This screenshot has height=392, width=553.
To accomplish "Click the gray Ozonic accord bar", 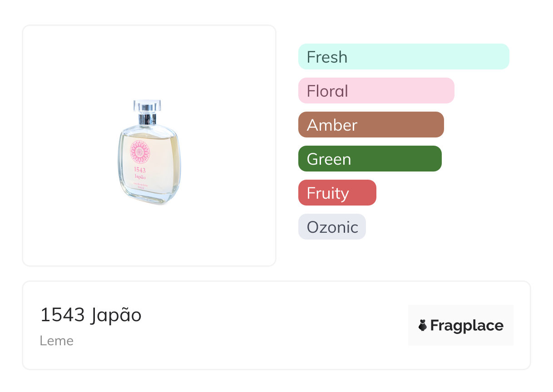I will click(332, 227).
